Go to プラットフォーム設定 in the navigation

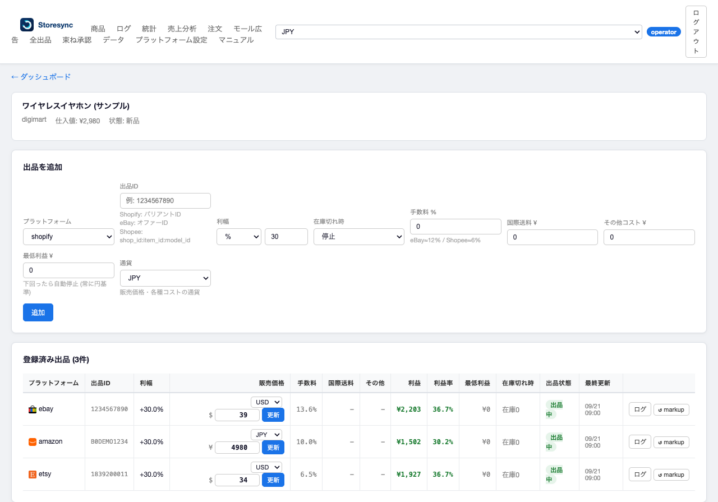point(171,40)
